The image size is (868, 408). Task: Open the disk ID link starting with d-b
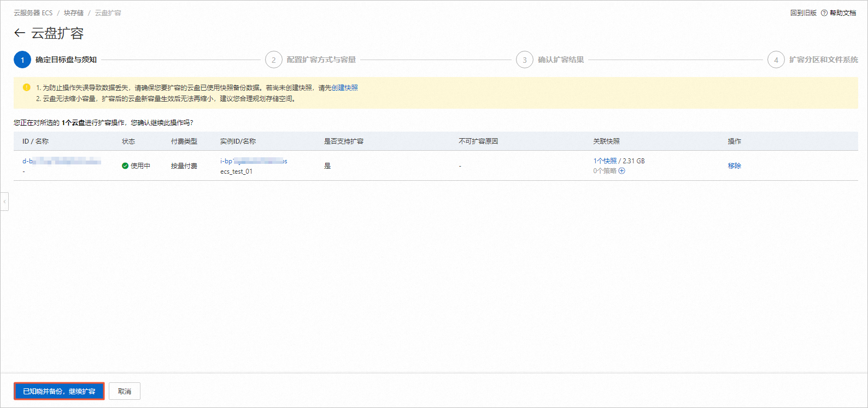pyautogui.click(x=62, y=161)
